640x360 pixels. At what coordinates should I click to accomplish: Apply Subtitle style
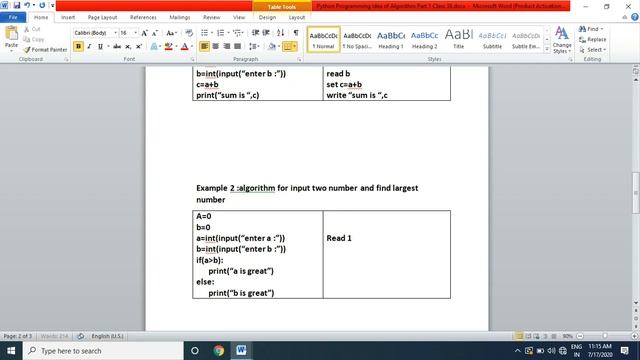click(492, 40)
